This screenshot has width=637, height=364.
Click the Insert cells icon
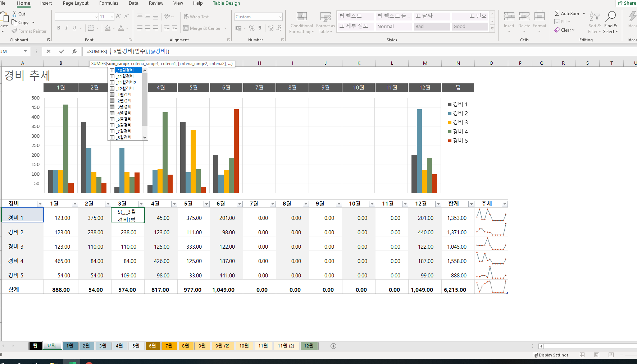pos(509,17)
